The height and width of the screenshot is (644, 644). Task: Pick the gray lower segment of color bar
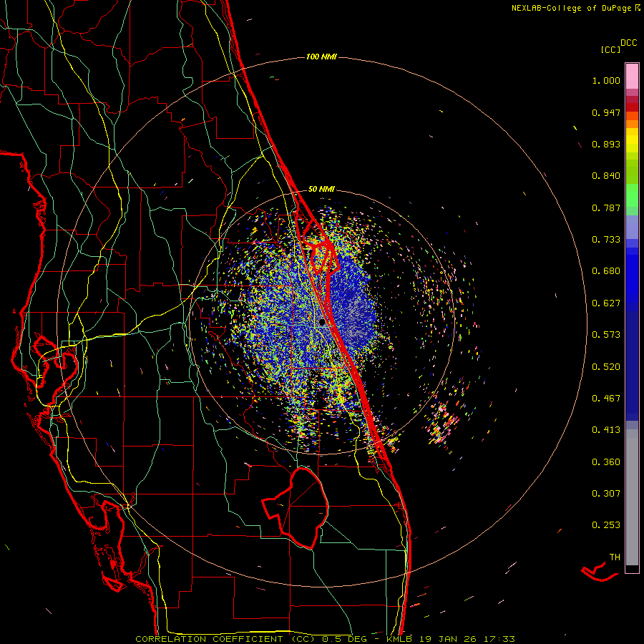(x=632, y=497)
